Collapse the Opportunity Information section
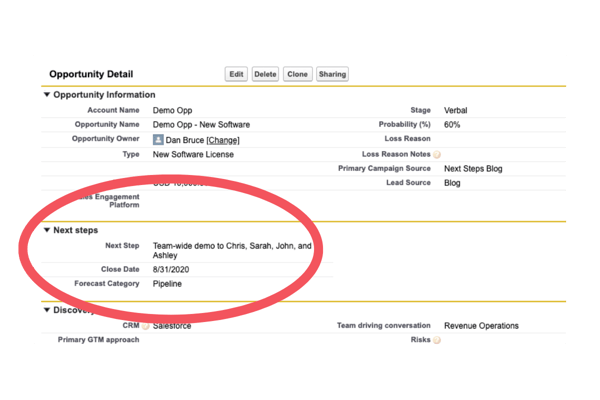 coord(47,95)
